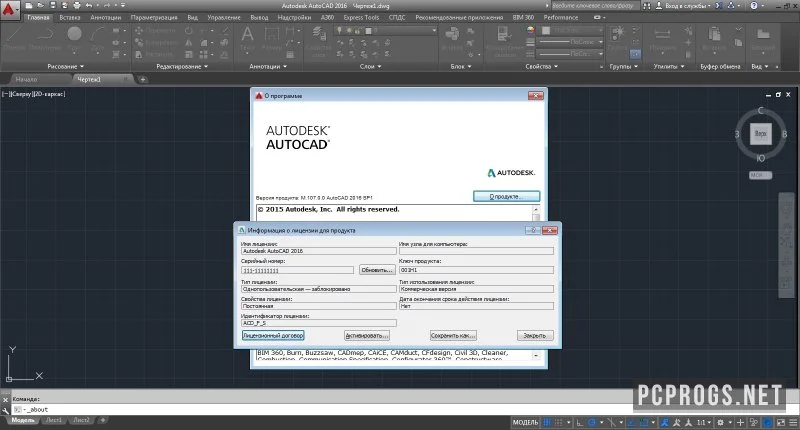800x430 pixels.
Task: Click the Rotate icon in Редактирование panel
Action: (189, 31)
